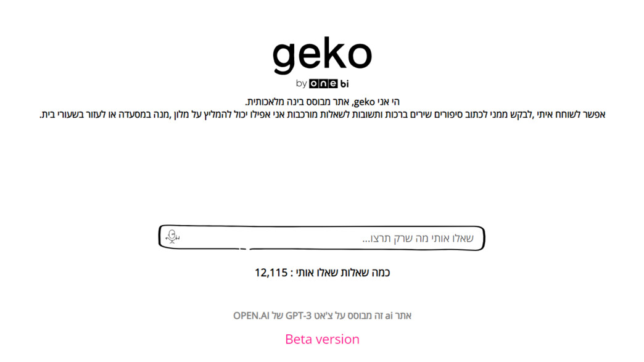Screen dimensions: 644x362
Task: Activate voice search via the microphone symbol
Action: [172, 235]
